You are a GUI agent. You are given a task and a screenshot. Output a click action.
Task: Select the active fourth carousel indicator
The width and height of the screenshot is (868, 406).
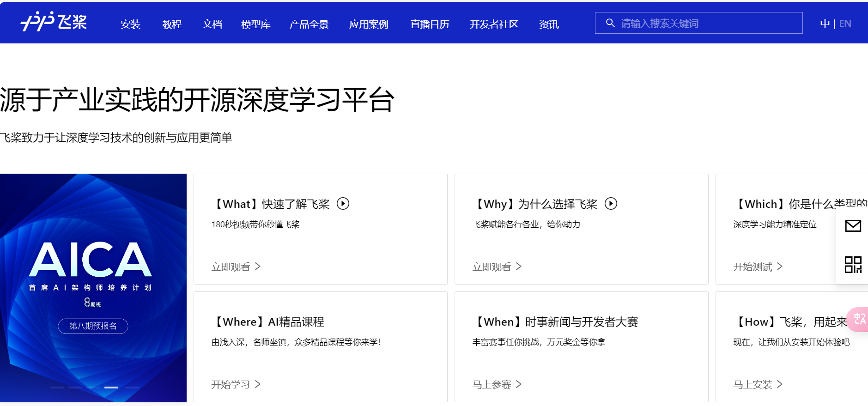pyautogui.click(x=111, y=388)
